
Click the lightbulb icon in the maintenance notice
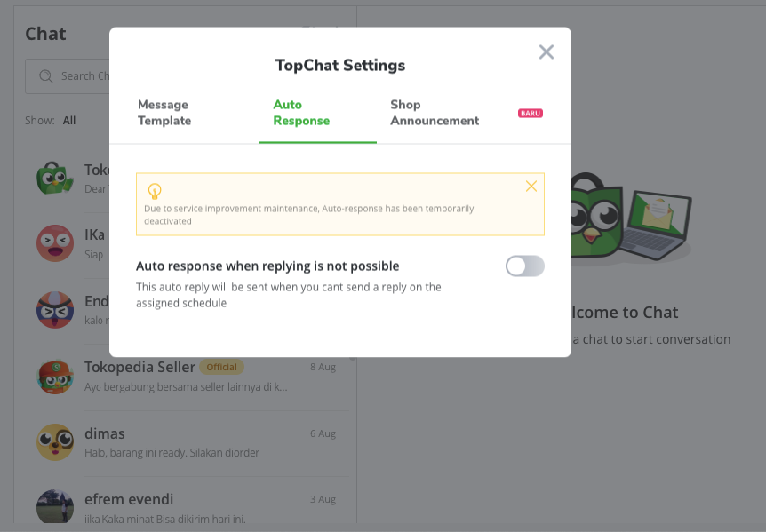(156, 193)
